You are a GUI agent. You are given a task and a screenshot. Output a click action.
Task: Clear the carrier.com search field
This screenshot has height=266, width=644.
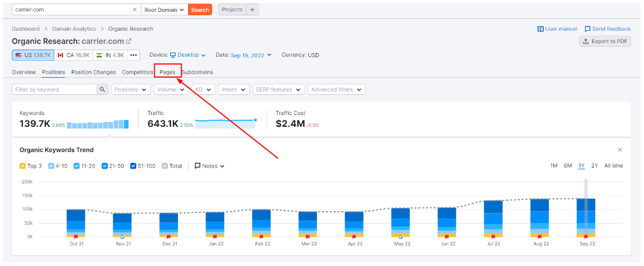(135, 9)
